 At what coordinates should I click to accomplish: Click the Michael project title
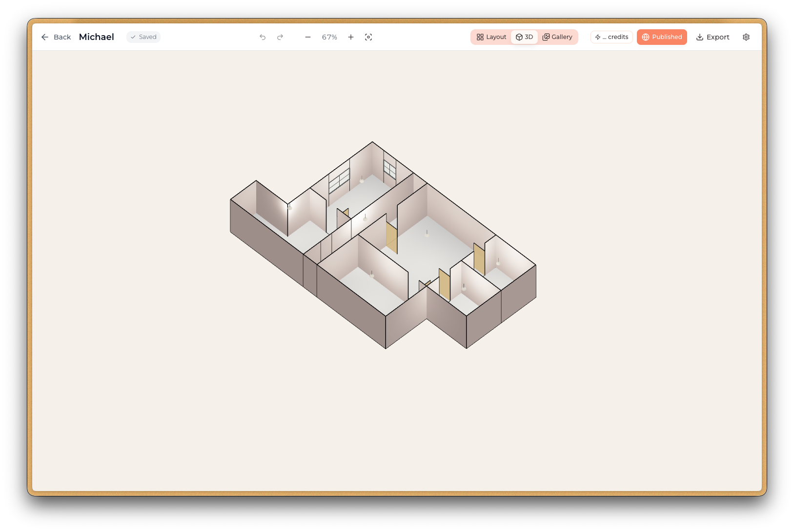point(96,37)
